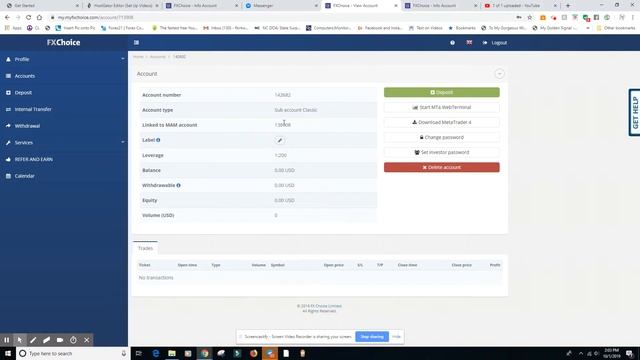Edit the account label pencil icon
640x360 pixels.
point(280,140)
